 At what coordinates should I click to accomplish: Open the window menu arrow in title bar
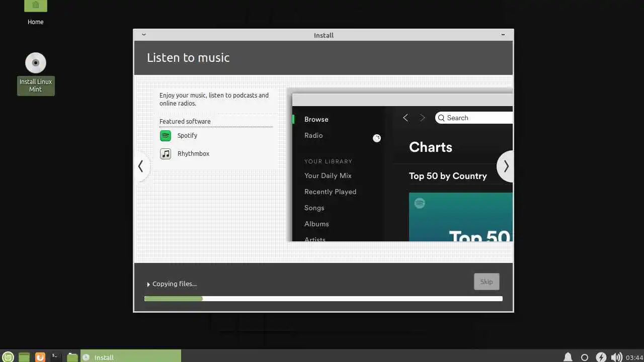[x=144, y=35]
